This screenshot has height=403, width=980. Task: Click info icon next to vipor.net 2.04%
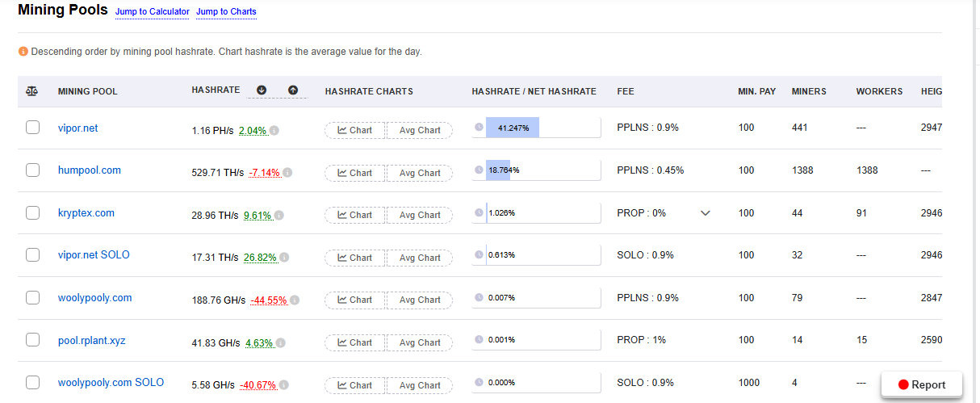274,131
